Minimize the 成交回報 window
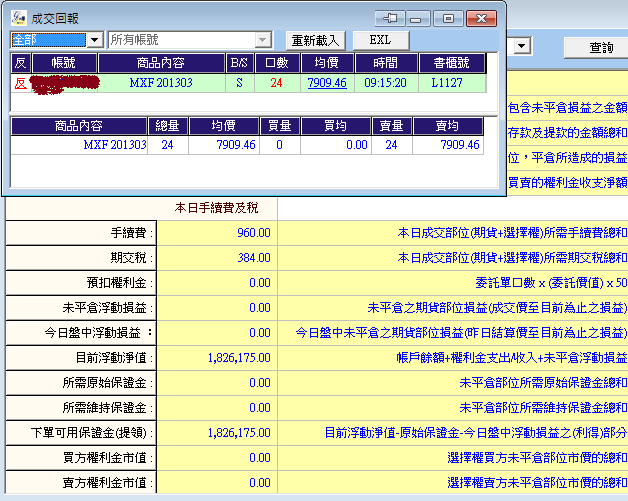Viewport: 628px width, 501px height. click(x=417, y=18)
